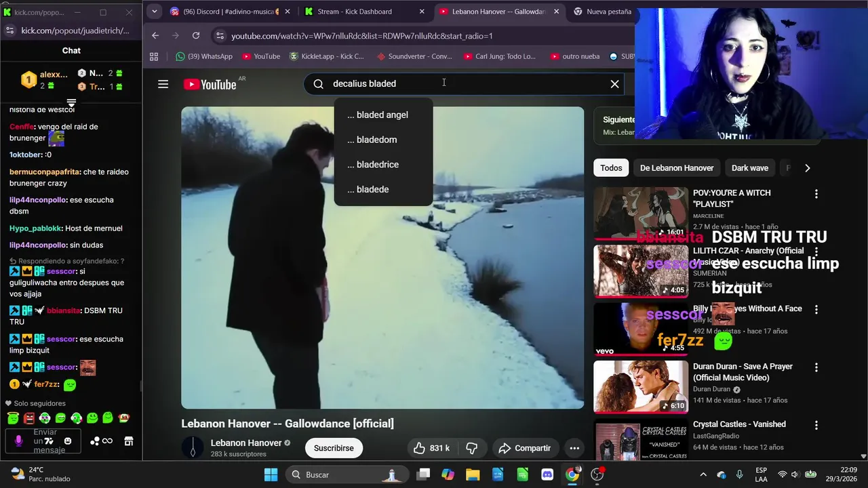Choose the 'bladedrice' search suggestion
Screen dimensions: 868x488
tap(383, 165)
